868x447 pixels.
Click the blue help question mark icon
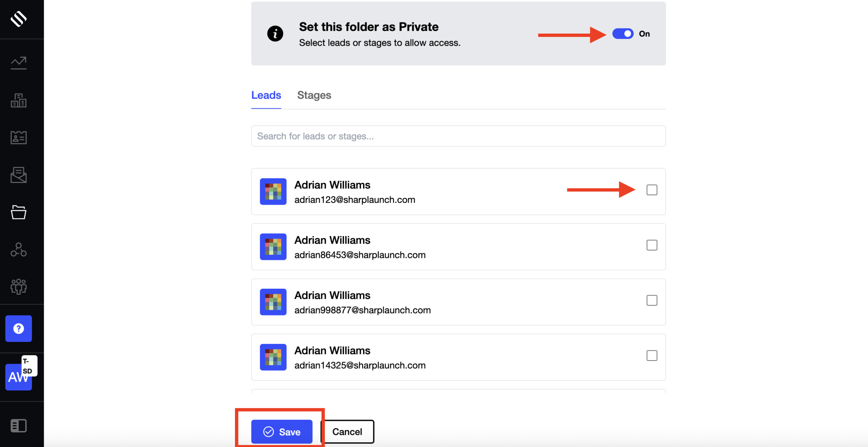click(x=19, y=328)
